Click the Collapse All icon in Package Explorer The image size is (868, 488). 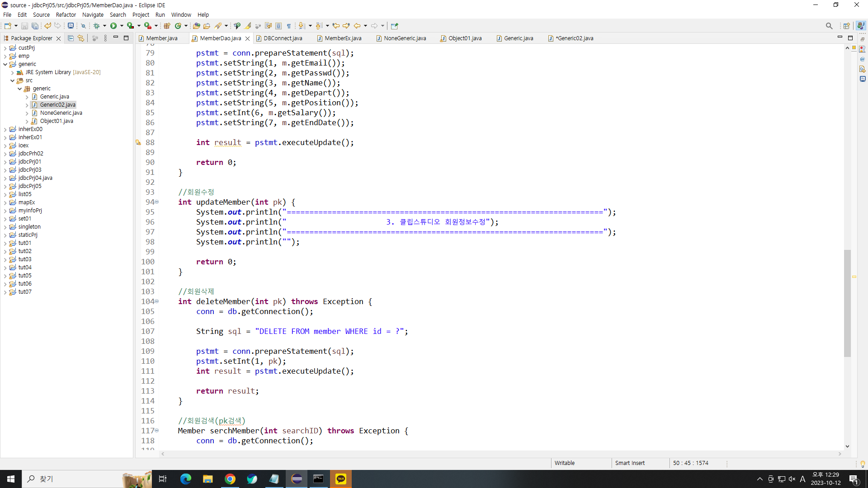pos(71,38)
